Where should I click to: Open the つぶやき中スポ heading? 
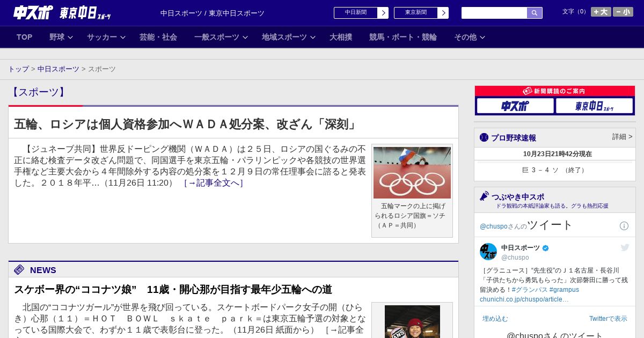[518, 197]
